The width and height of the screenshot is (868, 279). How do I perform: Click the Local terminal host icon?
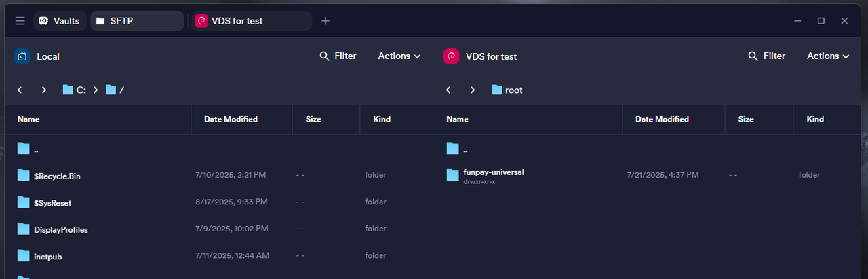click(22, 56)
